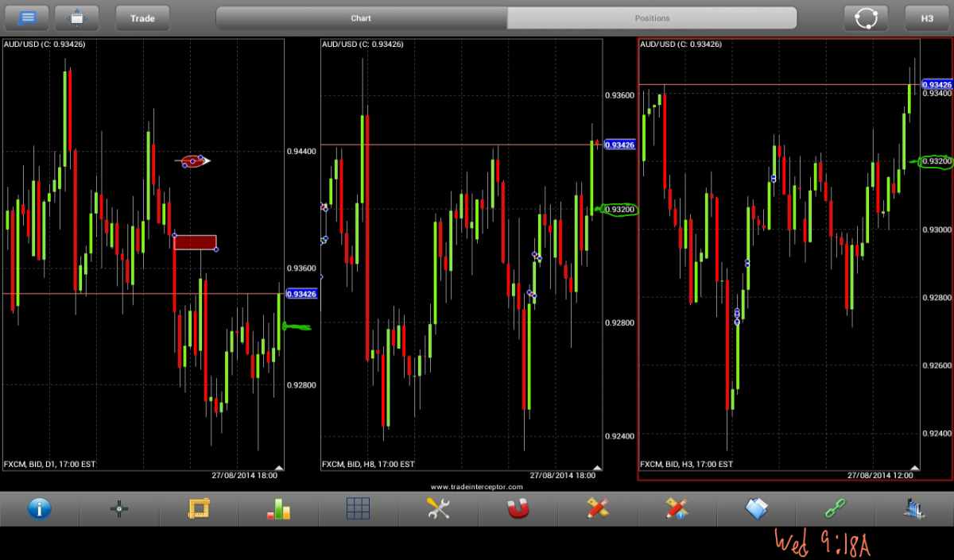Viewport: 954px width, 560px height.
Task: Click 0.93600 on the H8 price axis
Action: pos(619,95)
